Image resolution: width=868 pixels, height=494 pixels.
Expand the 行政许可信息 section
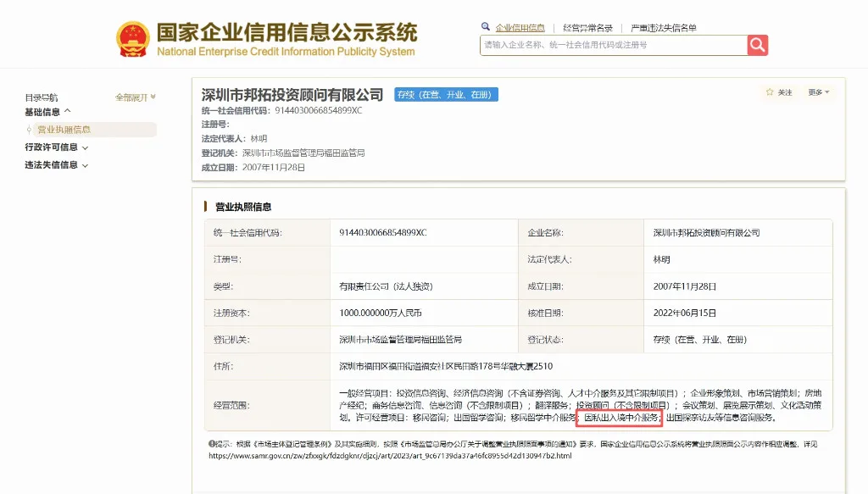click(57, 147)
